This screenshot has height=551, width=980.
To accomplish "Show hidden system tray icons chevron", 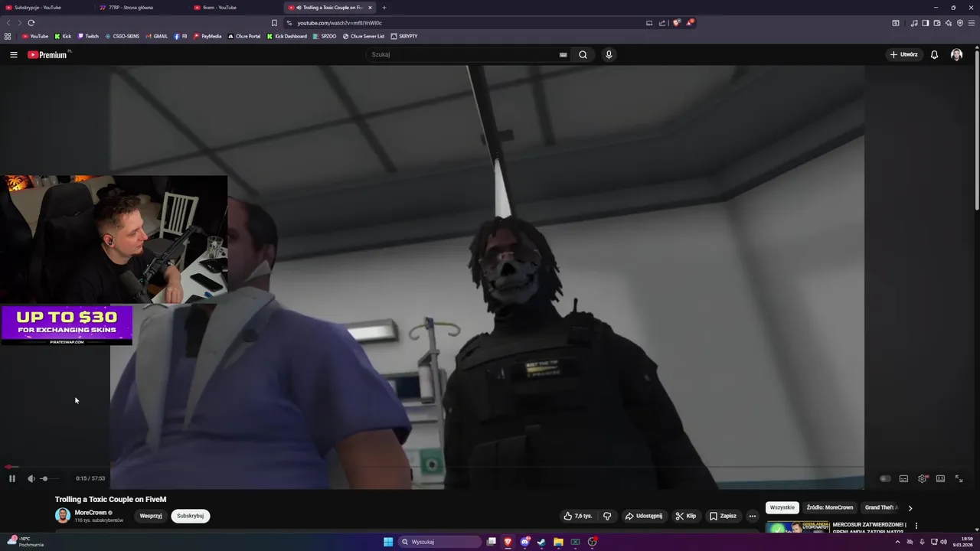I will pyautogui.click(x=897, y=542).
